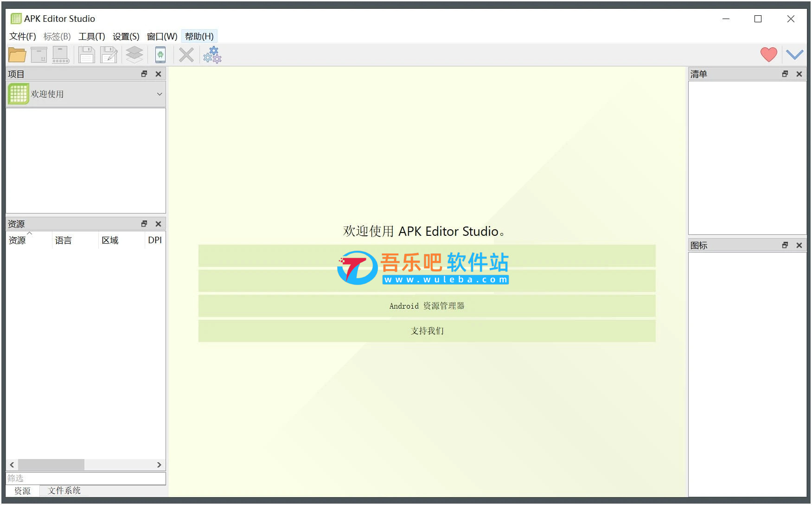Float the 资源 panel
This screenshot has width=812, height=505.
tap(144, 224)
